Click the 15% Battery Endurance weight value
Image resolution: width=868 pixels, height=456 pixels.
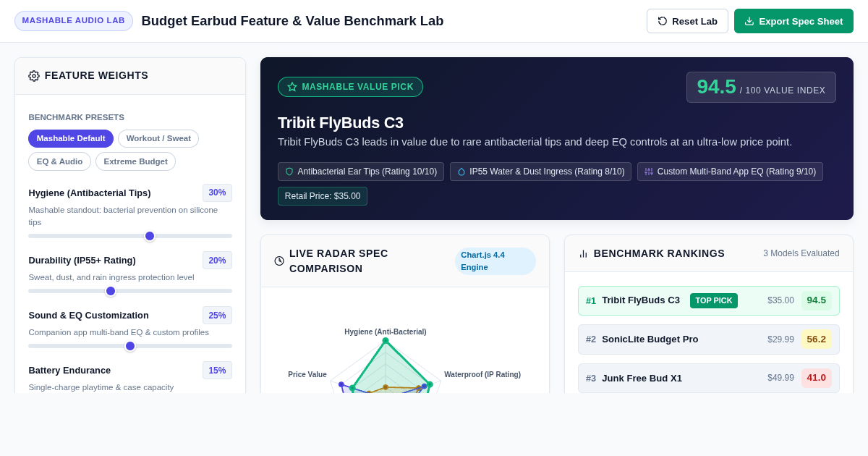[x=217, y=371]
